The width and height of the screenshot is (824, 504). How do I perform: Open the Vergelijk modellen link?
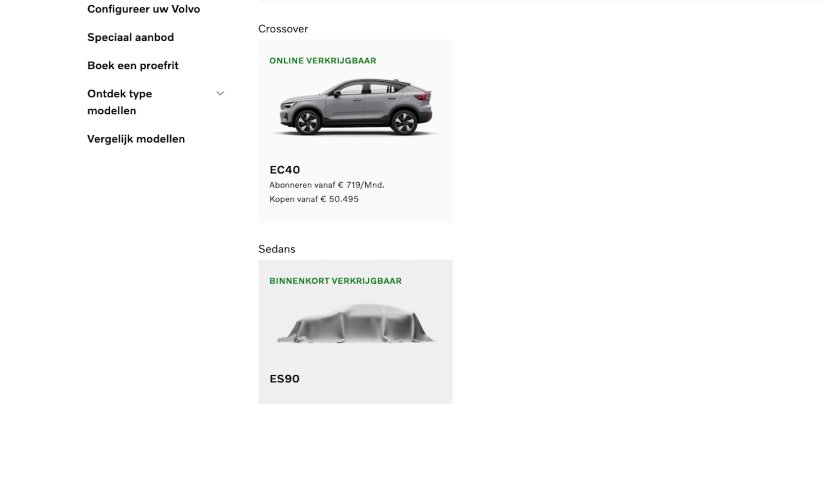click(136, 139)
